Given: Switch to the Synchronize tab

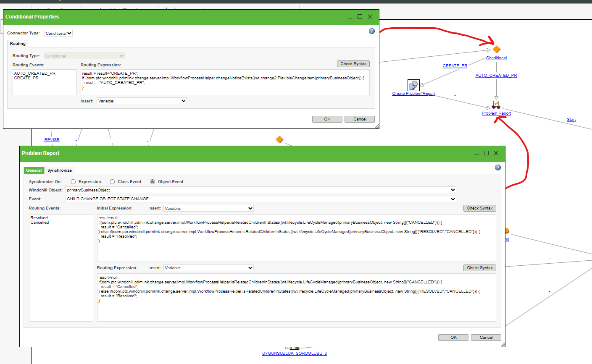Looking at the screenshot, I should pyautogui.click(x=59, y=170).
